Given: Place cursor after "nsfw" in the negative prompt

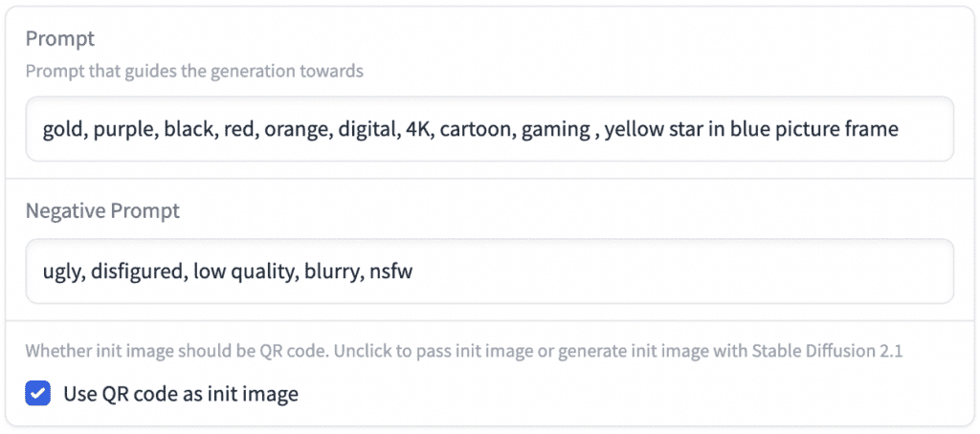Looking at the screenshot, I should (x=413, y=271).
